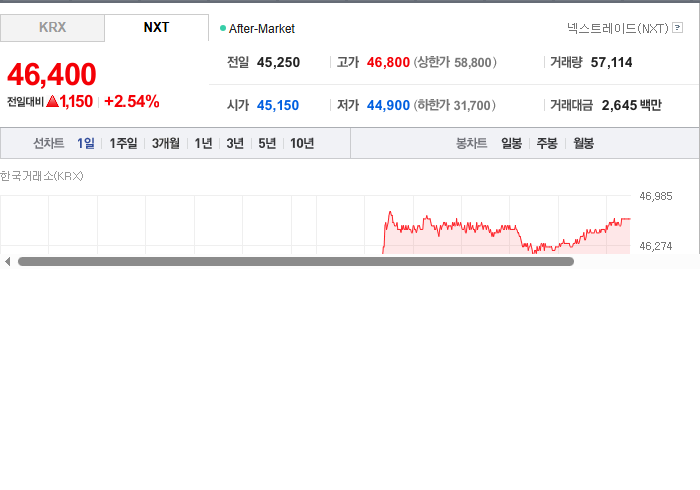Click the 고가 value 46,800
The image size is (700, 490).
coord(388,62)
